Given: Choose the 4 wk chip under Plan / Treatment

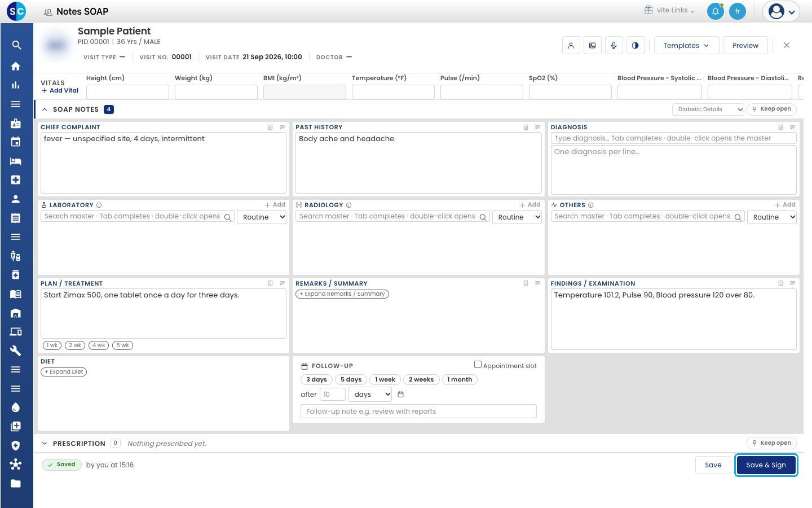Looking at the screenshot, I should point(99,345).
